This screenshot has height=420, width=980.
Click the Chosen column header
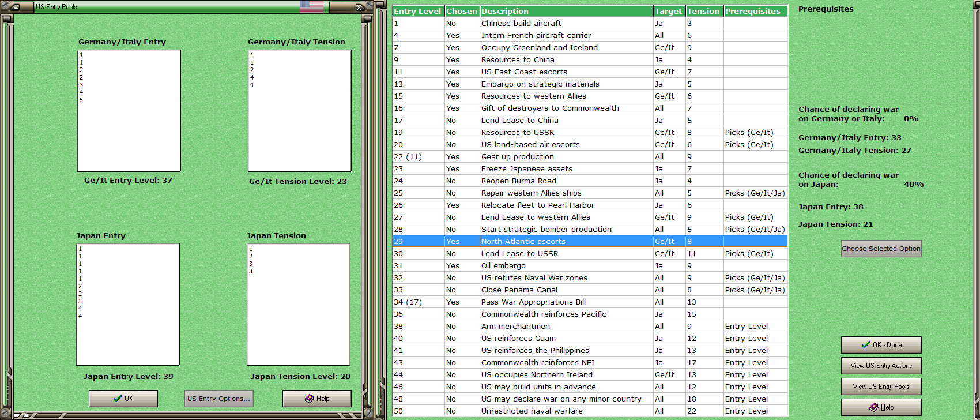coord(462,11)
